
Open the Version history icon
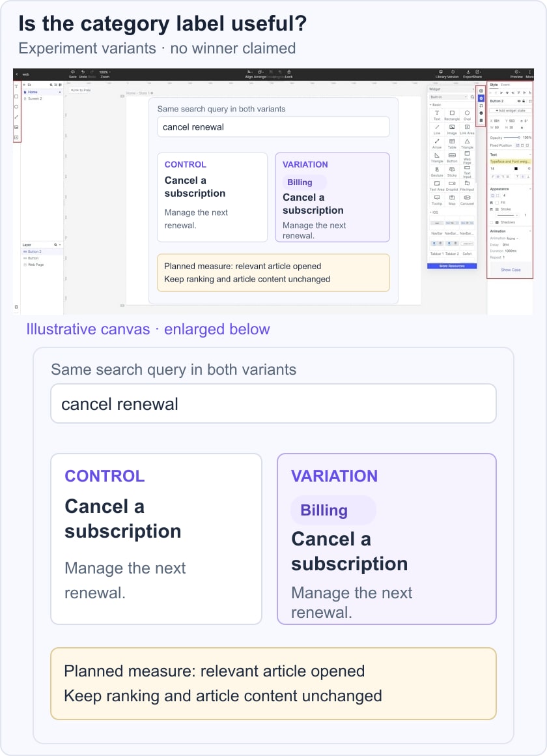453,72
